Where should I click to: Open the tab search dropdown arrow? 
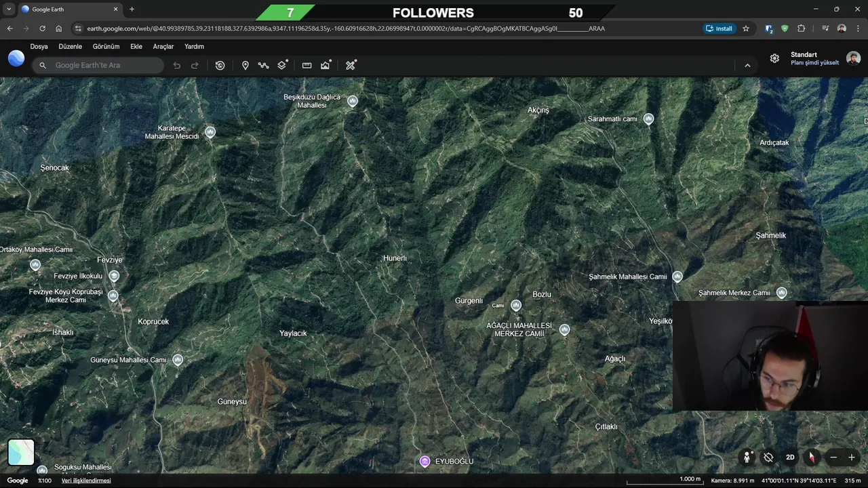(9, 9)
